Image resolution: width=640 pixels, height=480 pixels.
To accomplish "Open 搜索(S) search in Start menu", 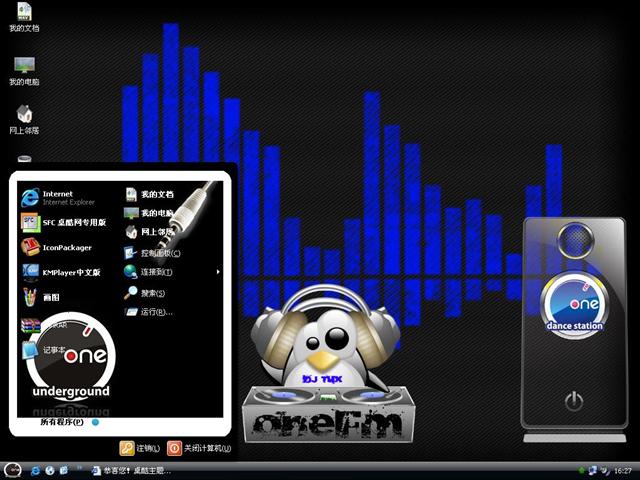I will (145, 293).
